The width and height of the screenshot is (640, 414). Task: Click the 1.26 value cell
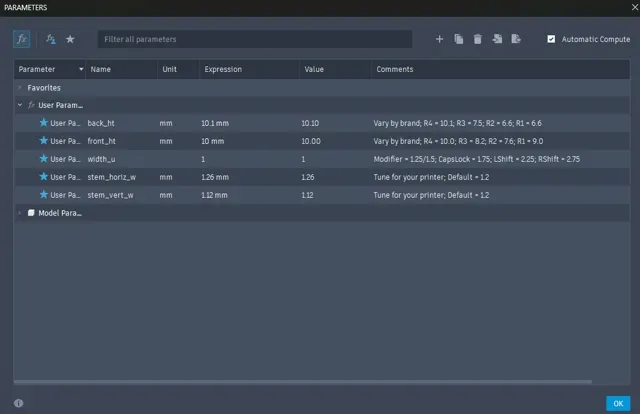308,177
